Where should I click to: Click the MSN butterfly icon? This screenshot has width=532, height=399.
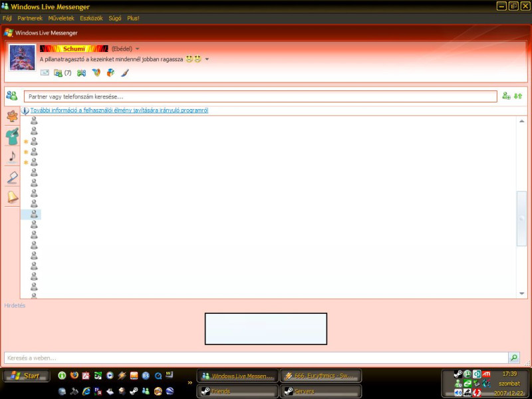(x=96, y=72)
